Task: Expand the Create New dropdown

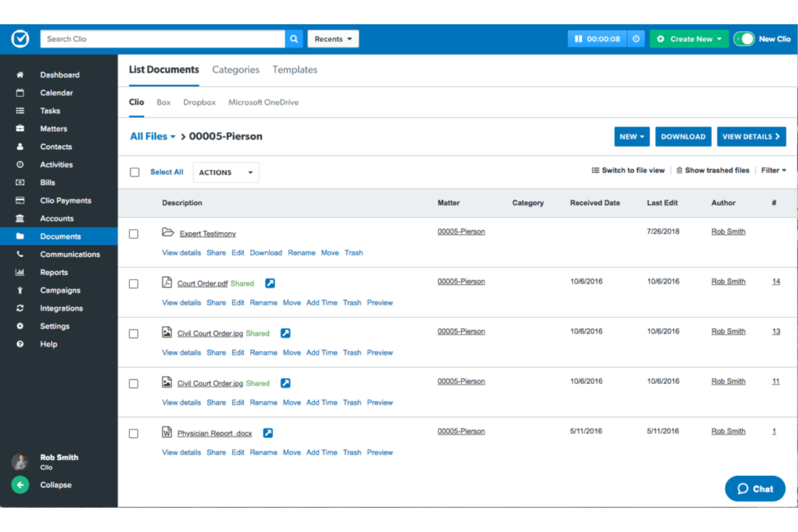Action: (x=690, y=39)
